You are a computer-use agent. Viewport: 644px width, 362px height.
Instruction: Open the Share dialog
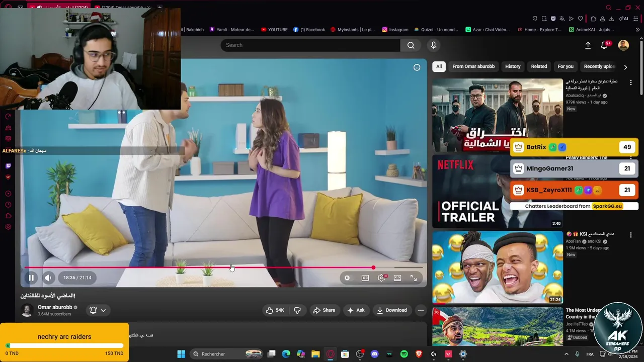(x=324, y=310)
